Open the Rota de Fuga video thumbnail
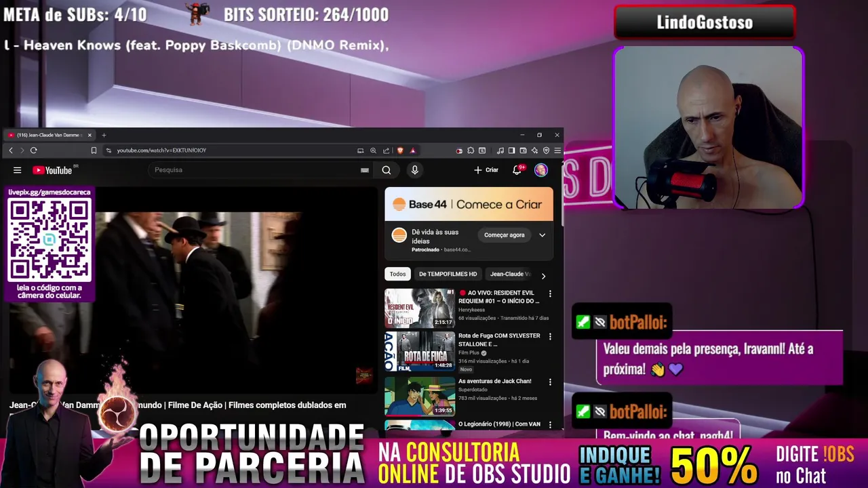This screenshot has height=488, width=868. coord(420,351)
